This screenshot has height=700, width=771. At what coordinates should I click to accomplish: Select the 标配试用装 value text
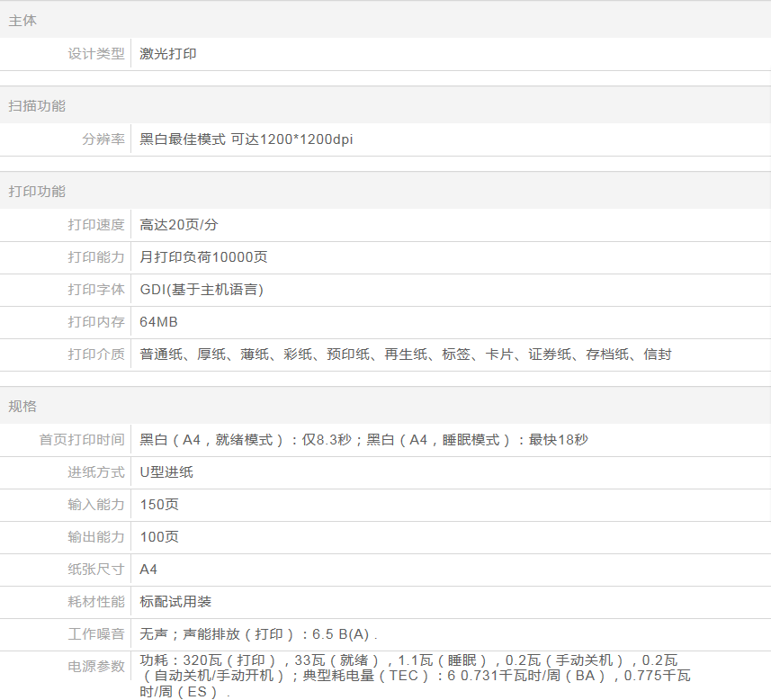click(175, 602)
